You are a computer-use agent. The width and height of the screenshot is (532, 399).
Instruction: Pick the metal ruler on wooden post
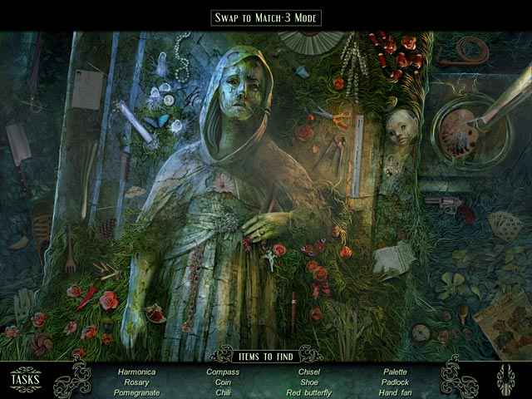pyautogui.click(x=357, y=156)
